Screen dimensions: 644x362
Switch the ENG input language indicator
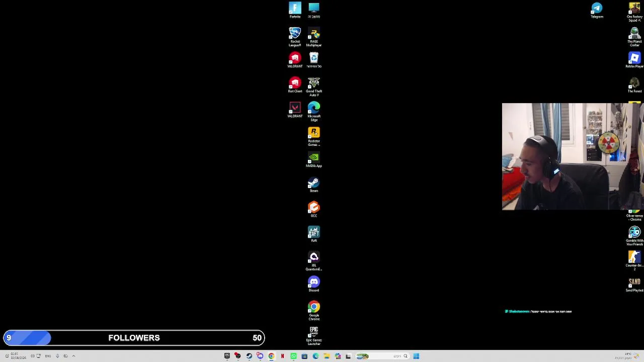48,356
